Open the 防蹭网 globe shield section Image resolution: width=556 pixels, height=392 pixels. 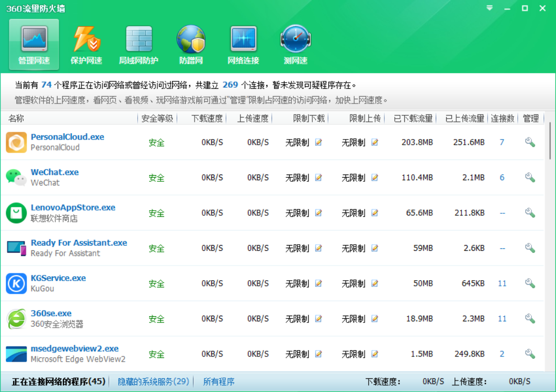191,44
